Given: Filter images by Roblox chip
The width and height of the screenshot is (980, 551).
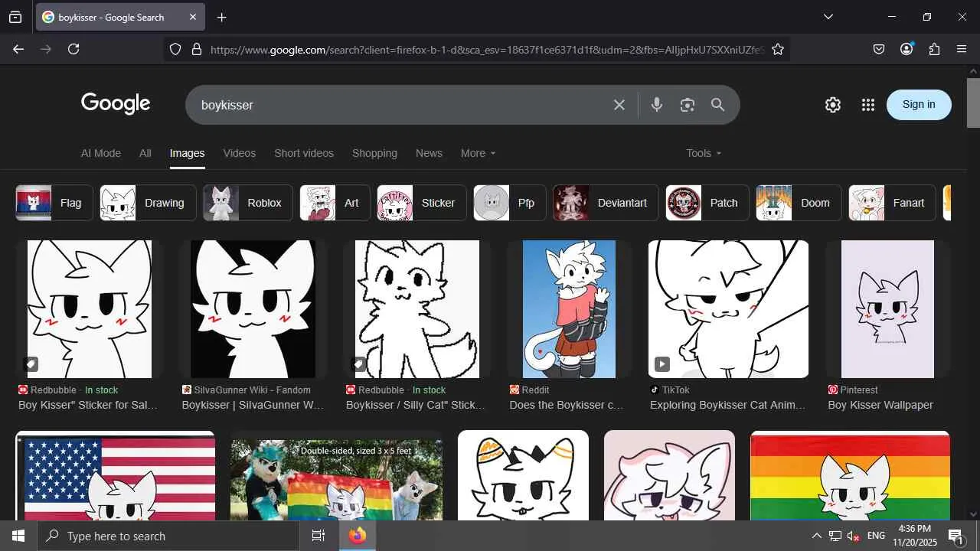Looking at the screenshot, I should point(248,203).
